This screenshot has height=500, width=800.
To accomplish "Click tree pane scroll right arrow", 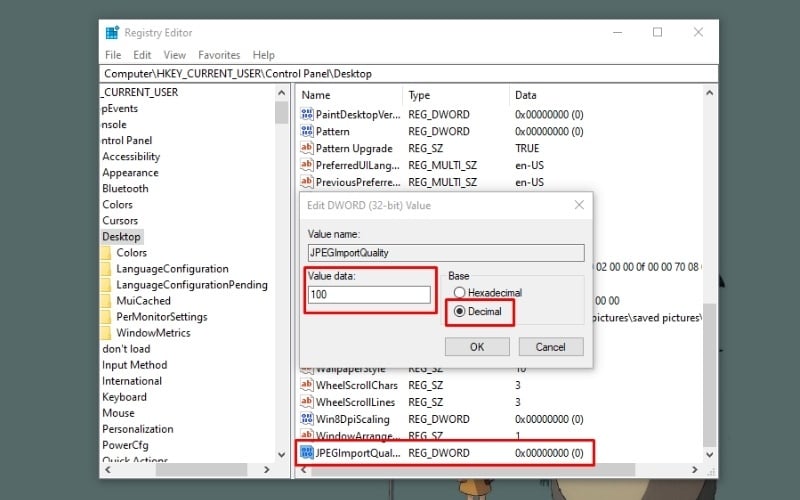I will click(x=266, y=469).
